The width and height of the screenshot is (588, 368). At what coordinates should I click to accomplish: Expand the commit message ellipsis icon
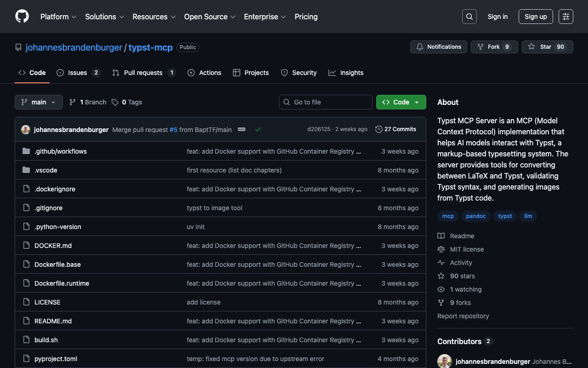click(x=242, y=129)
